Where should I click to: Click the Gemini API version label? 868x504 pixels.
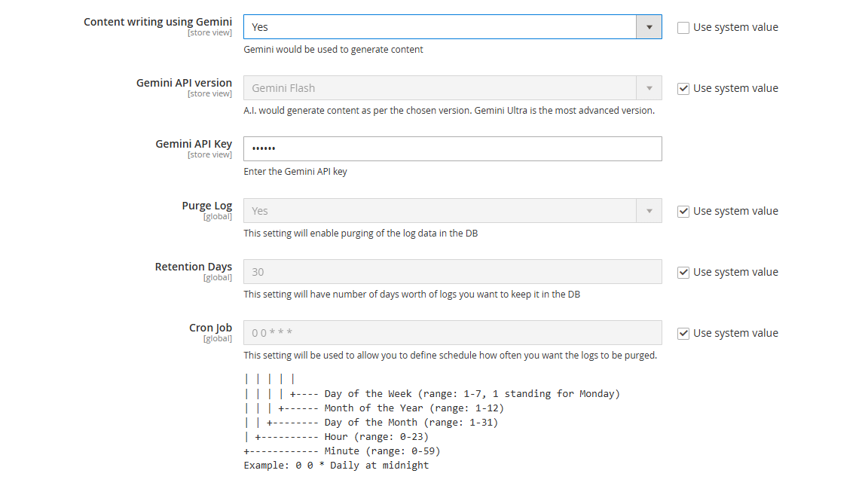click(184, 82)
